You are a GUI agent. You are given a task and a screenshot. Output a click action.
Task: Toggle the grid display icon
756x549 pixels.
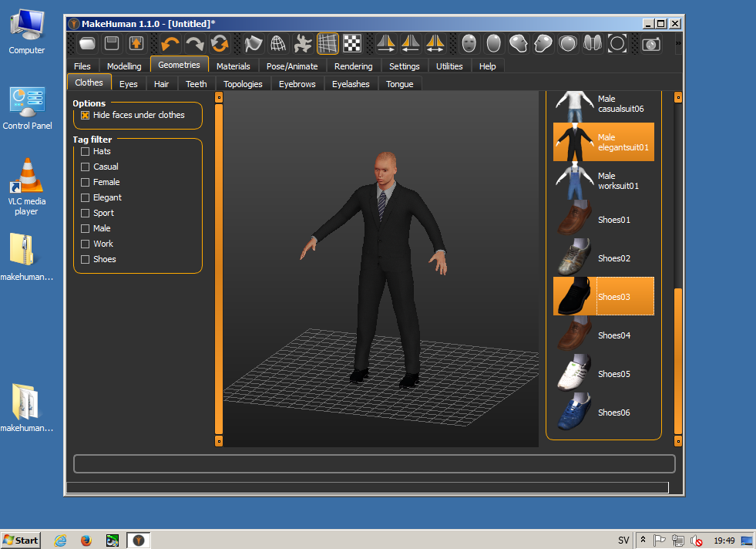328,43
